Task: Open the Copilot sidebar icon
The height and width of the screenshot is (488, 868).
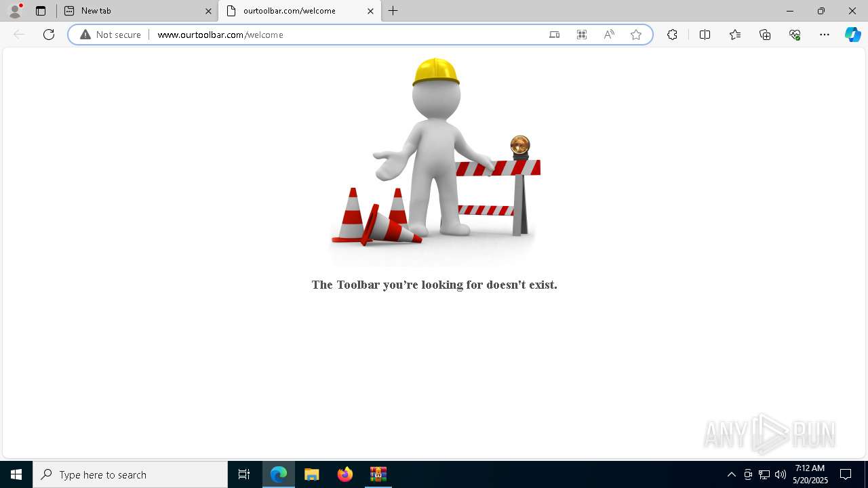Action: (852, 35)
